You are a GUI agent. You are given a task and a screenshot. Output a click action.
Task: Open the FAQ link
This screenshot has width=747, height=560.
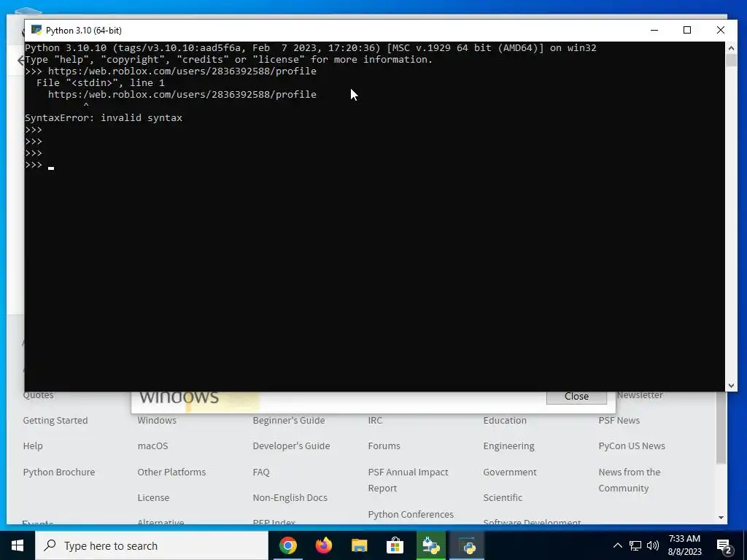(x=261, y=472)
